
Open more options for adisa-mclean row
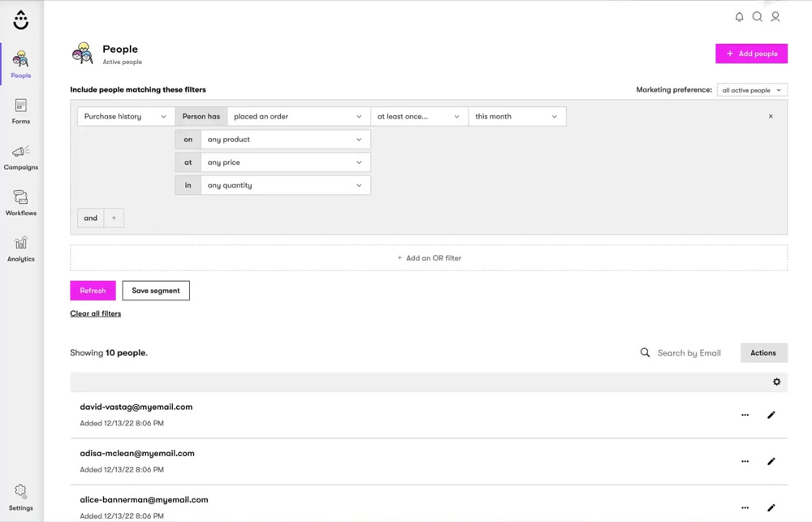point(745,461)
